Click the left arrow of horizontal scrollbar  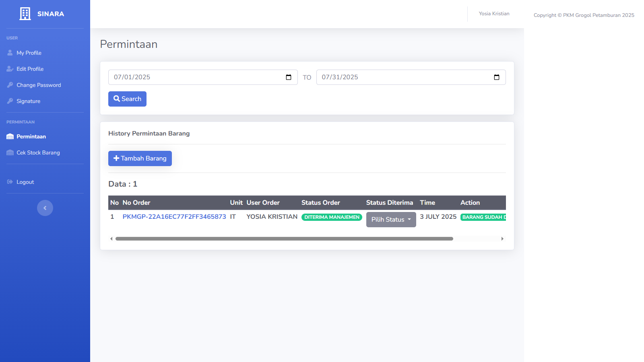(111, 239)
